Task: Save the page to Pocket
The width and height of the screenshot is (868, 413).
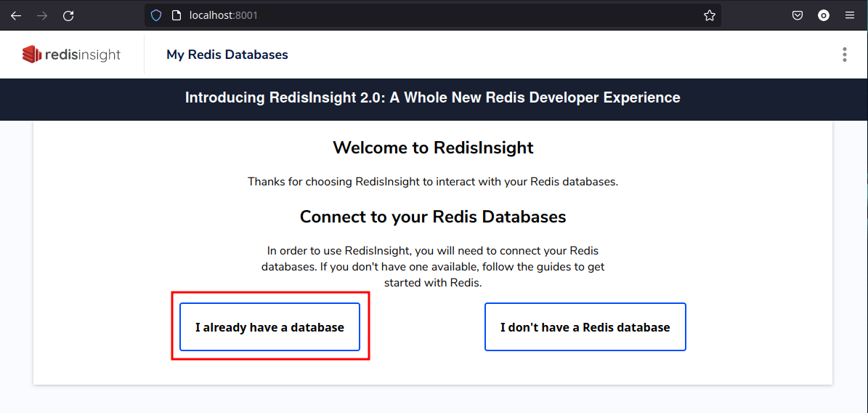Action: pos(797,15)
